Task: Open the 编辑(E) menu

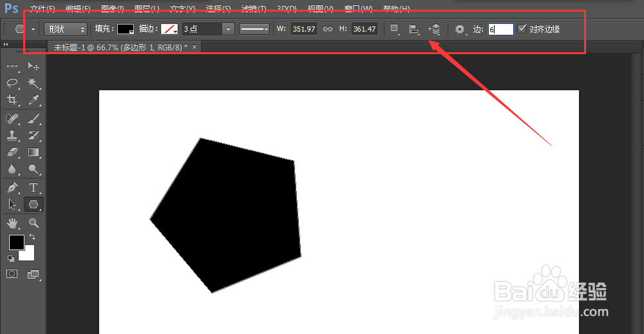Action: [x=78, y=8]
